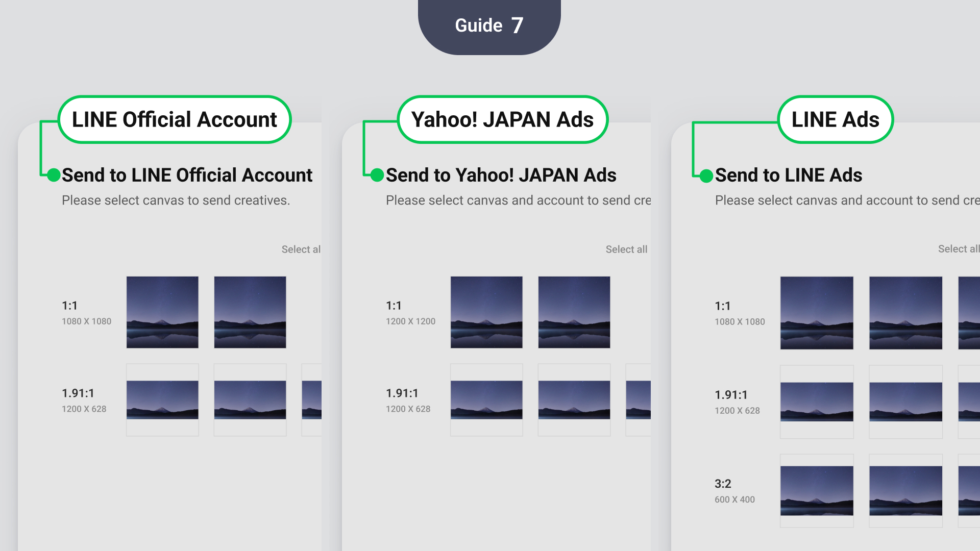Click the Guide 7 header badge

[489, 26]
